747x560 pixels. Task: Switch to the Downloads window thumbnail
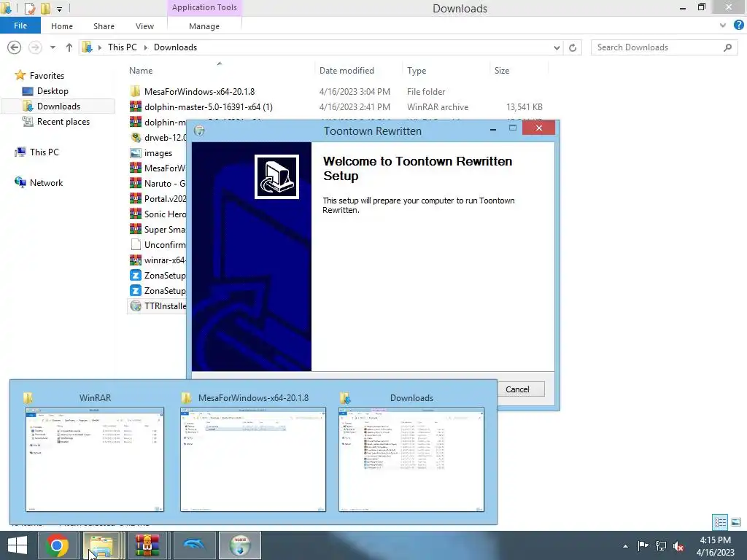click(x=411, y=459)
